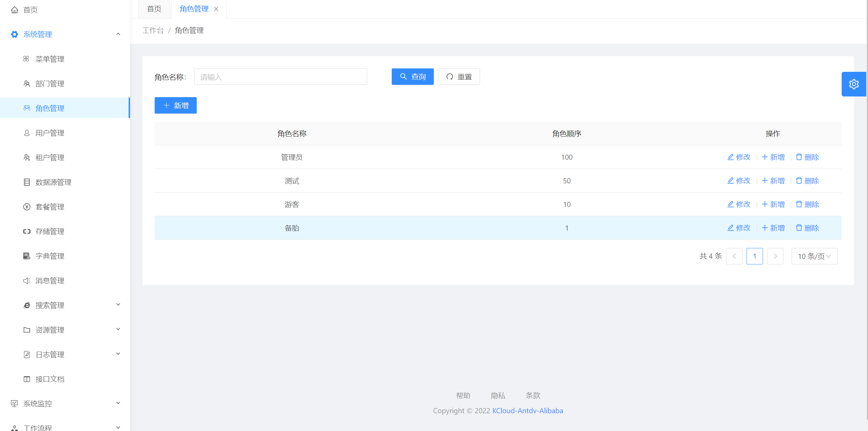Close the 角色管理 tab
Viewport: 868px width, 431px height.
coord(216,9)
